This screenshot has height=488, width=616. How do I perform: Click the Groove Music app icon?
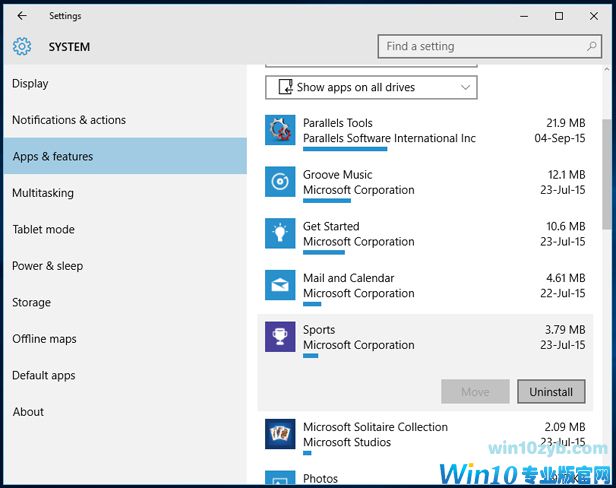280,182
